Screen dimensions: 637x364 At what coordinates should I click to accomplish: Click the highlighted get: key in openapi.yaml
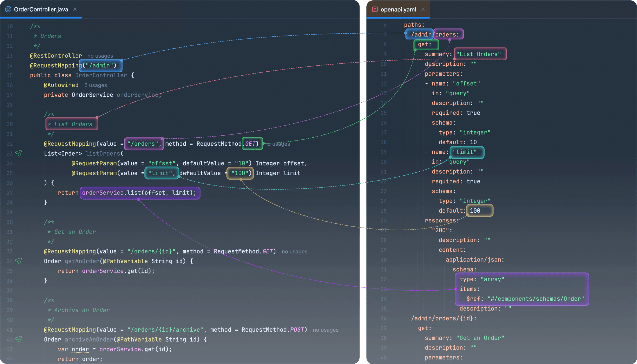click(x=426, y=45)
